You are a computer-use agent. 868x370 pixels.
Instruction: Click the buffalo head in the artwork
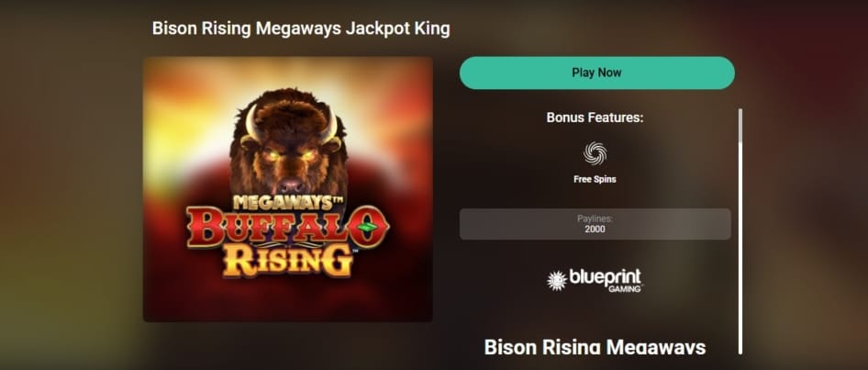tap(289, 141)
